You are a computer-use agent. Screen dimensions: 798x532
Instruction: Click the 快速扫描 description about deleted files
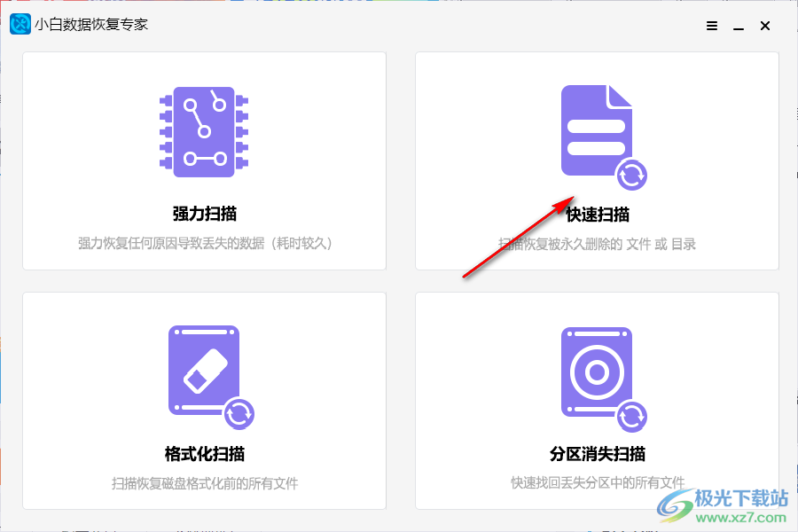598,244
